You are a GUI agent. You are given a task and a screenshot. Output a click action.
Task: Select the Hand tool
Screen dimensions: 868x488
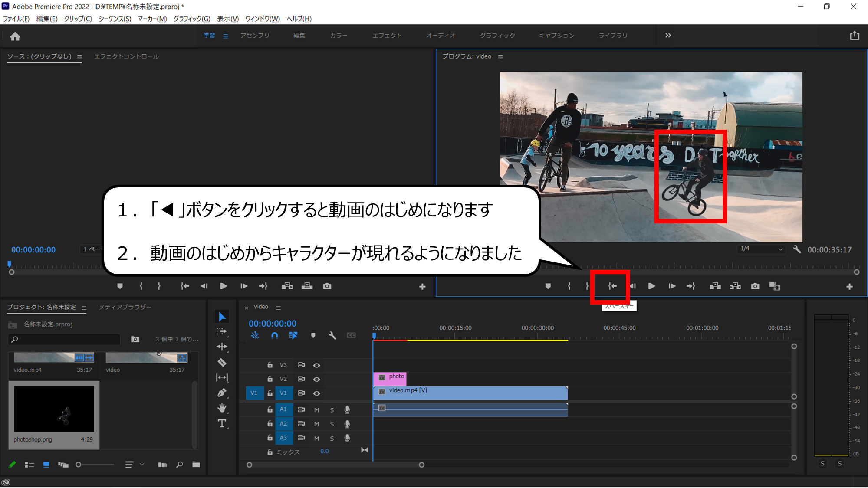click(x=222, y=408)
